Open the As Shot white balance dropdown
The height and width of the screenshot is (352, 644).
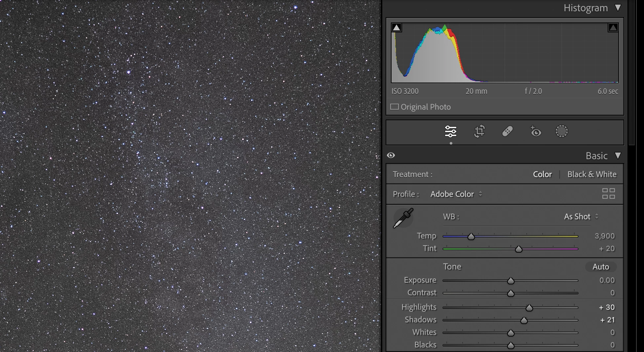coord(581,217)
